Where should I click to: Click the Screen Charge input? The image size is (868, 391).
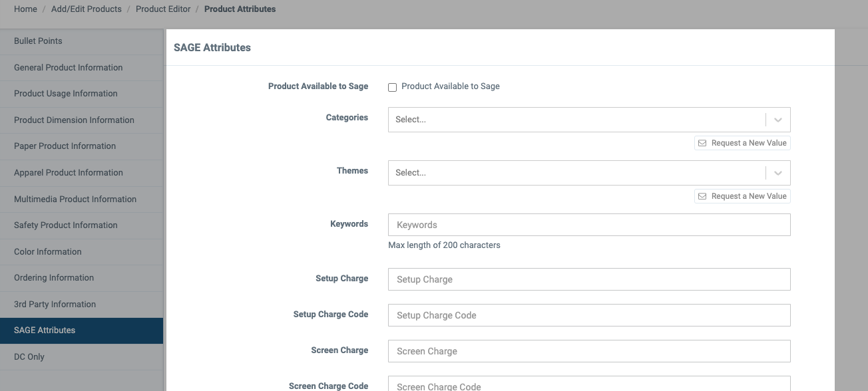tap(589, 351)
